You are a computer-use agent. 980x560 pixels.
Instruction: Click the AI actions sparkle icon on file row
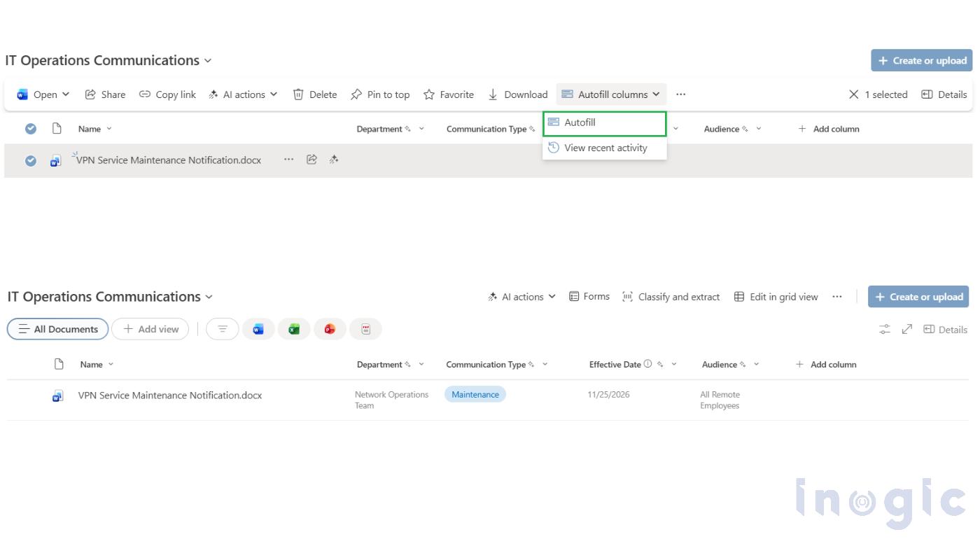coord(334,160)
